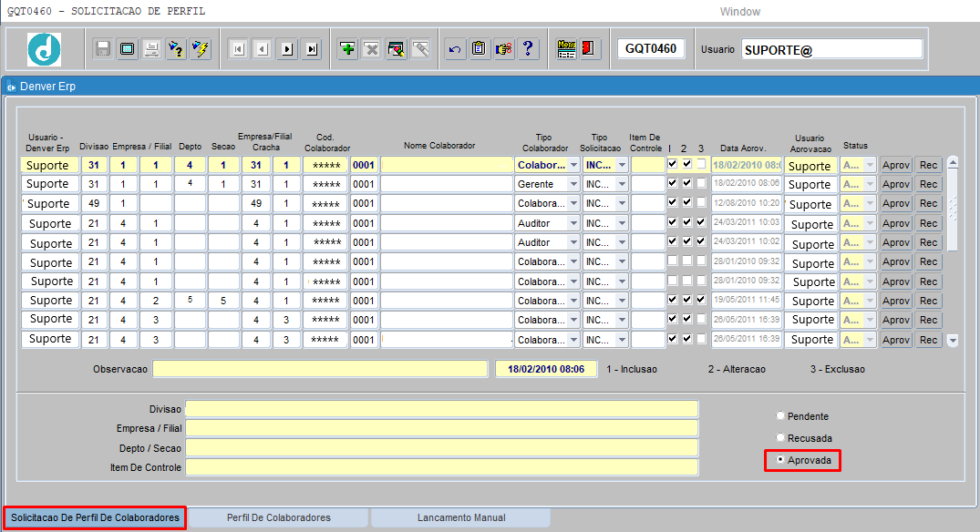The height and width of the screenshot is (532, 980).
Task: Open Tipo Solicitacao dropdown in 24/03/2011 10:02 row
Action: [621, 242]
